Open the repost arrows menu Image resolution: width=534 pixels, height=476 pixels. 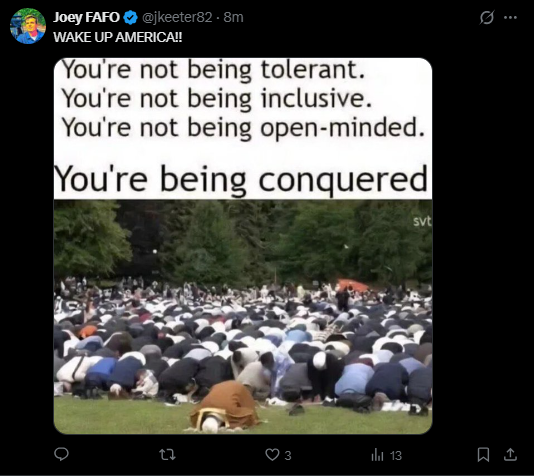(167, 455)
